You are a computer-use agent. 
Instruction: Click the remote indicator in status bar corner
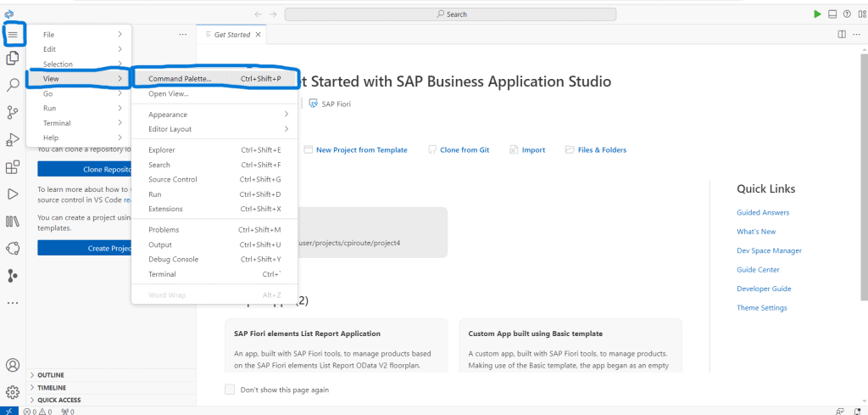(8, 411)
